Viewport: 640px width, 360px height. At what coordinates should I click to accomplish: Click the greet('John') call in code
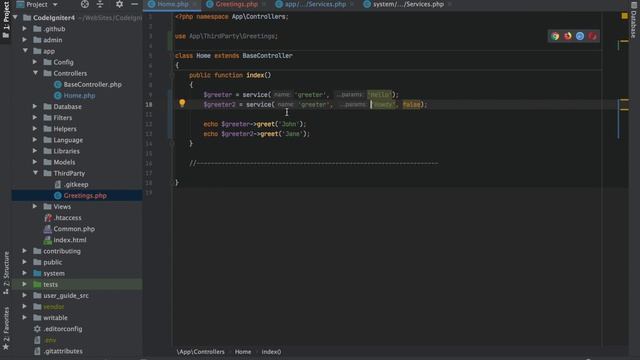(280, 124)
